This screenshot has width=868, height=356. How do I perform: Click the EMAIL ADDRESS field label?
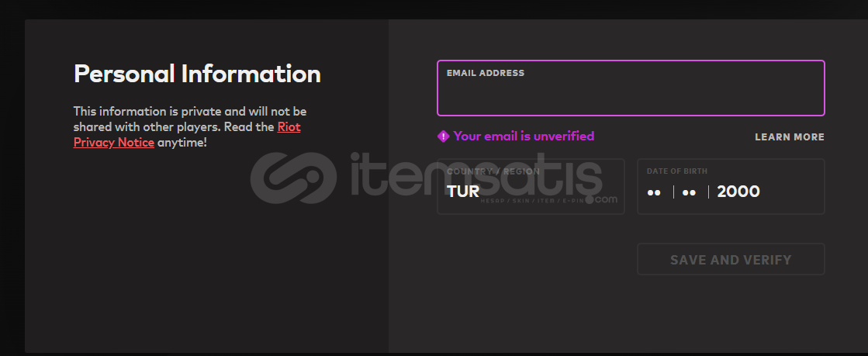click(x=486, y=73)
